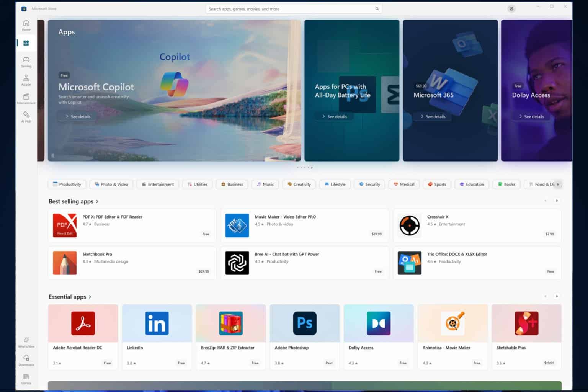Screen dimensions: 588x392
Task: Select the Entertainment category chip
Action: coord(158,184)
